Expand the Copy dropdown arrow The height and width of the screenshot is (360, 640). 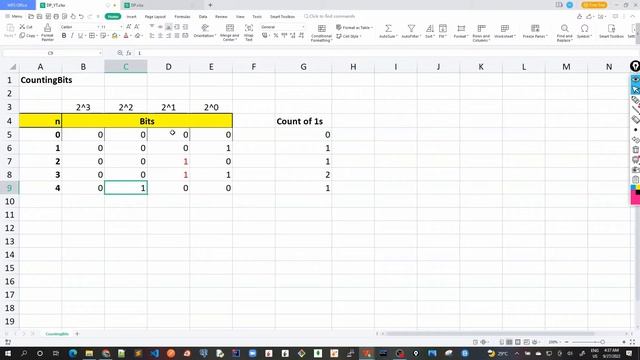coord(37,36)
